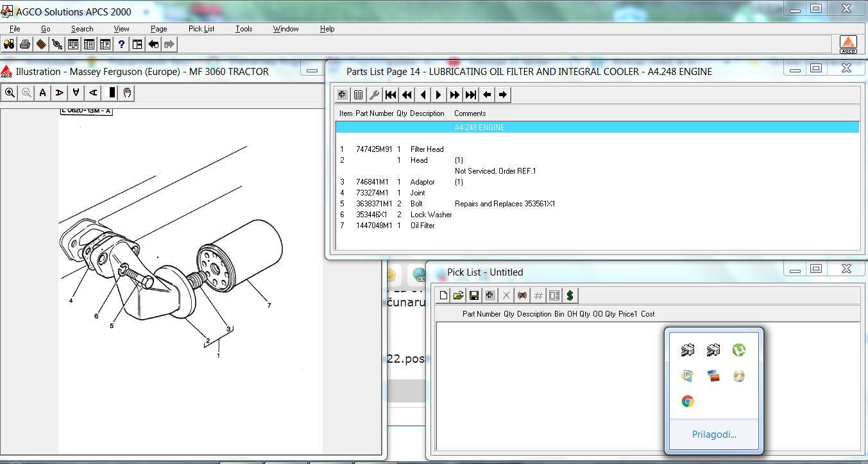Select the highlighted A4.248 ENGINE row
This screenshot has width=868, height=464.
pyautogui.click(x=597, y=128)
